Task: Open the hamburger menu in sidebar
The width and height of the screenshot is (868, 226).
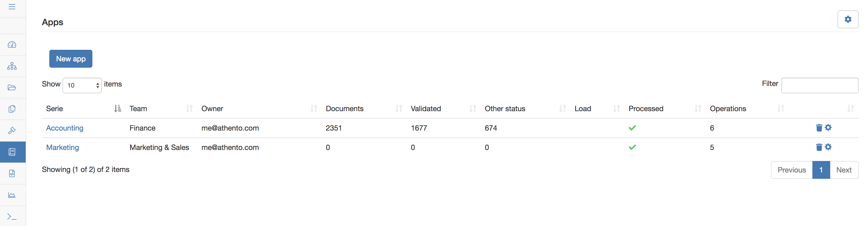Action: (12, 7)
